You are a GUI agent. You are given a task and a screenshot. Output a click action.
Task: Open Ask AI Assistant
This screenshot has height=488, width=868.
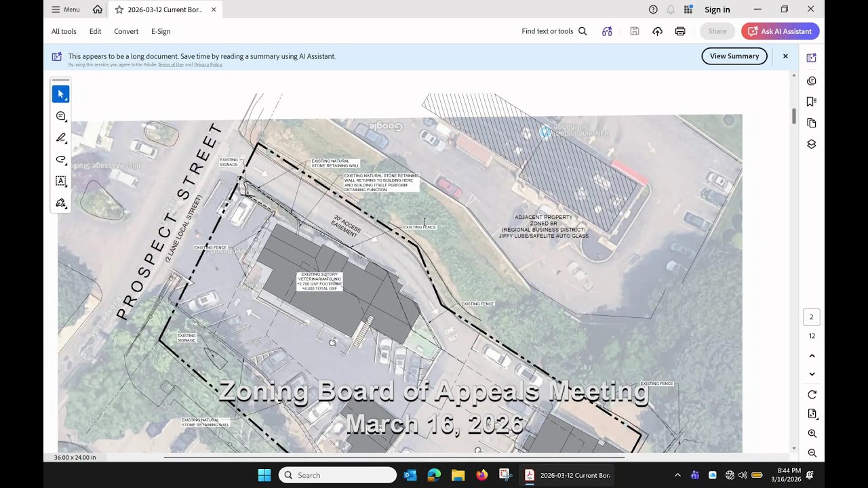(x=780, y=31)
